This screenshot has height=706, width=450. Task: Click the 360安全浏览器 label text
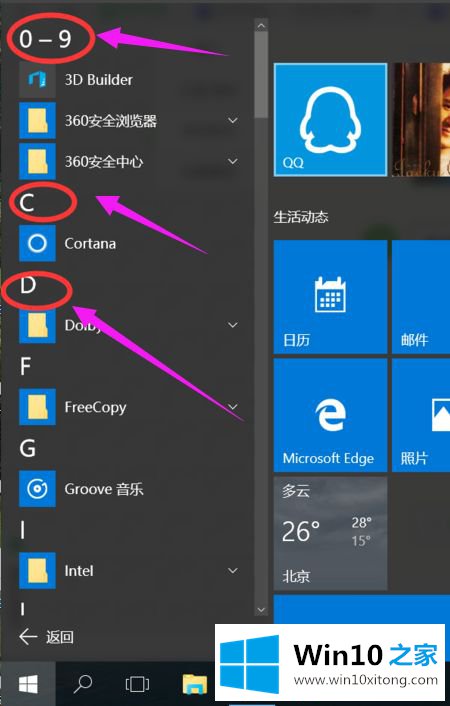pyautogui.click(x=111, y=121)
